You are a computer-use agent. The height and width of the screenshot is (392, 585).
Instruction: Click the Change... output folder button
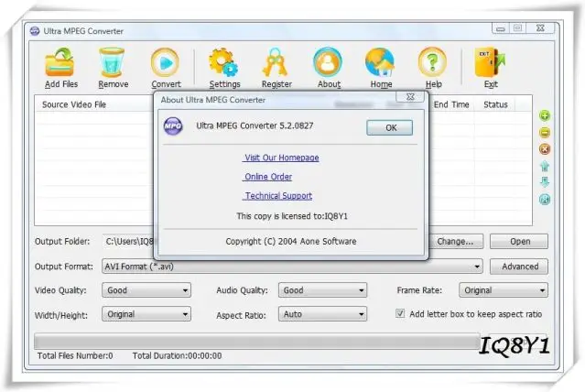point(455,242)
